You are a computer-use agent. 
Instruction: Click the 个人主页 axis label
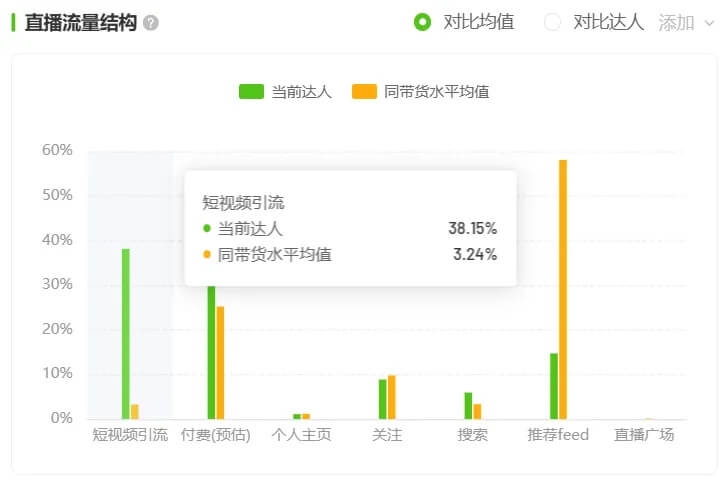click(x=302, y=435)
